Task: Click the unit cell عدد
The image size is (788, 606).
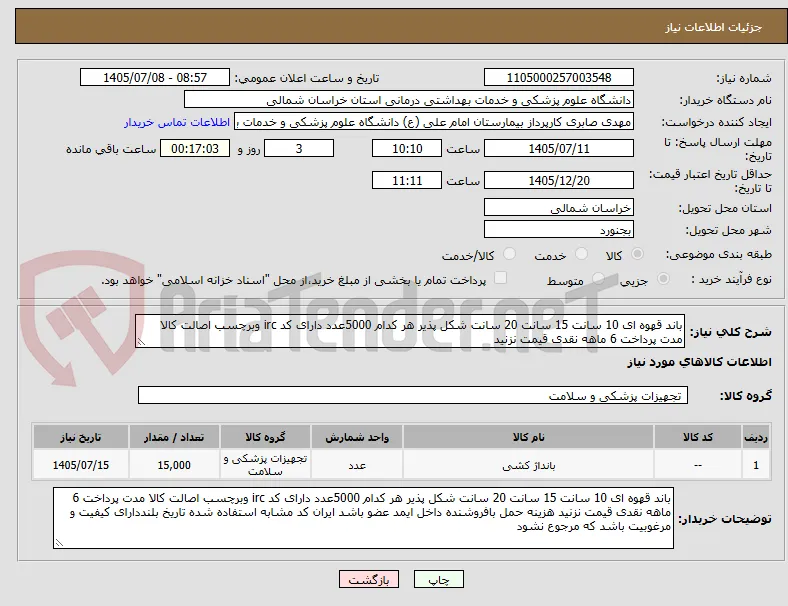Action: (x=357, y=465)
